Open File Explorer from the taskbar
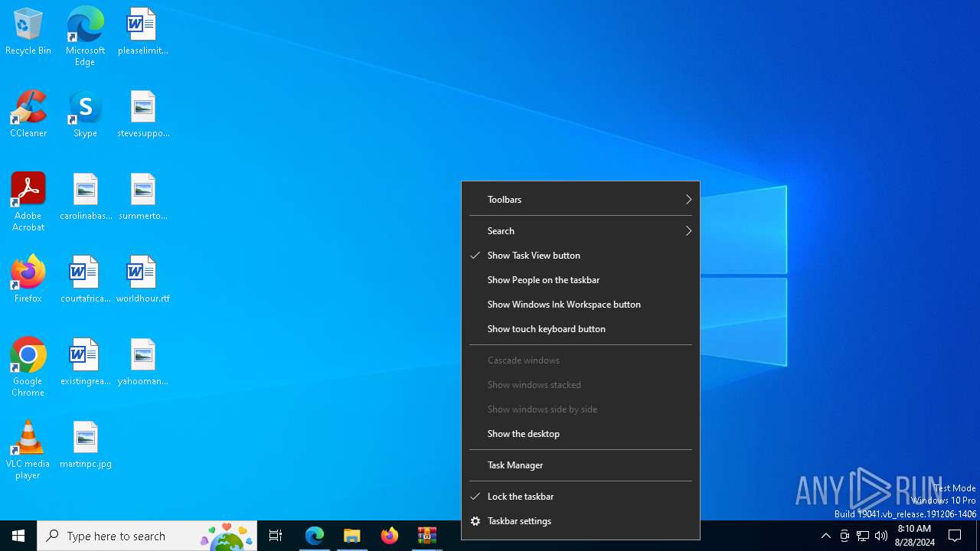 352,536
